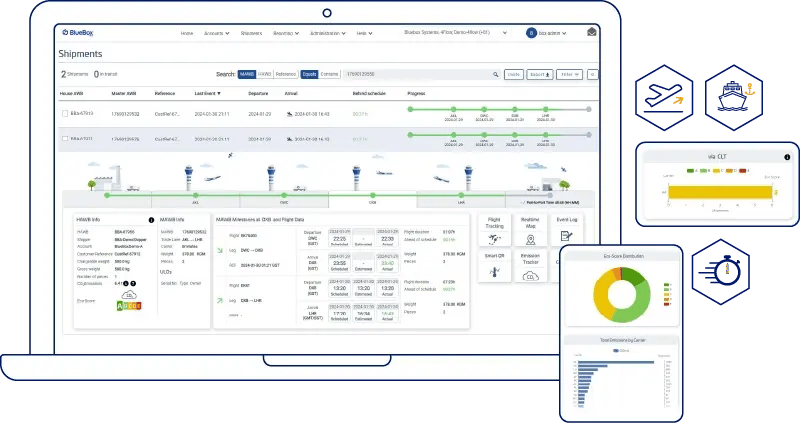Click House AWB column header
Image resolution: width=800 pixels, height=423 pixels.
point(71,94)
